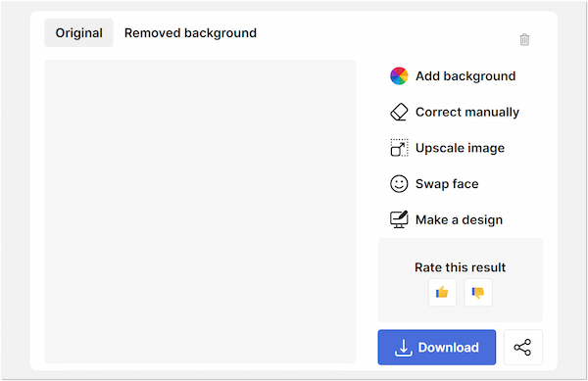
Task: Delete image using the trash icon
Action: point(524,39)
